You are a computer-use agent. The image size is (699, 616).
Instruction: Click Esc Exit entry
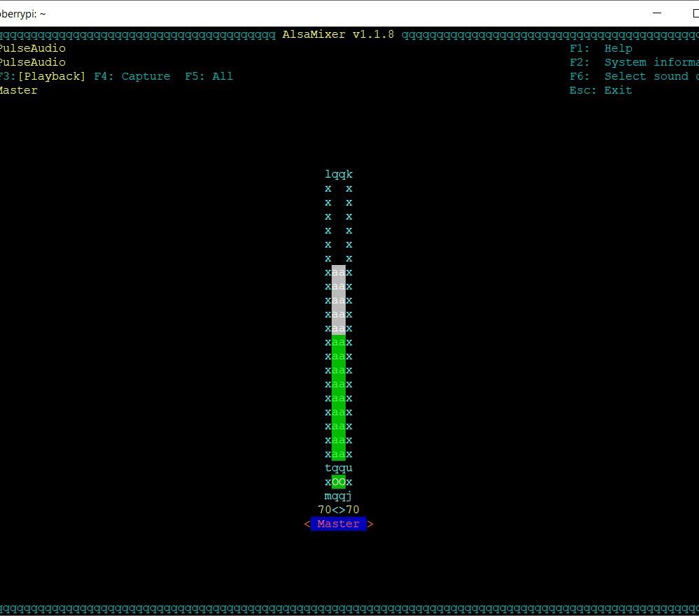(x=601, y=90)
